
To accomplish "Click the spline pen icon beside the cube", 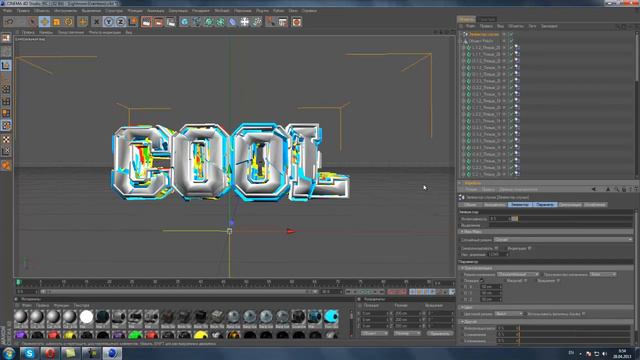I will pos(196,22).
